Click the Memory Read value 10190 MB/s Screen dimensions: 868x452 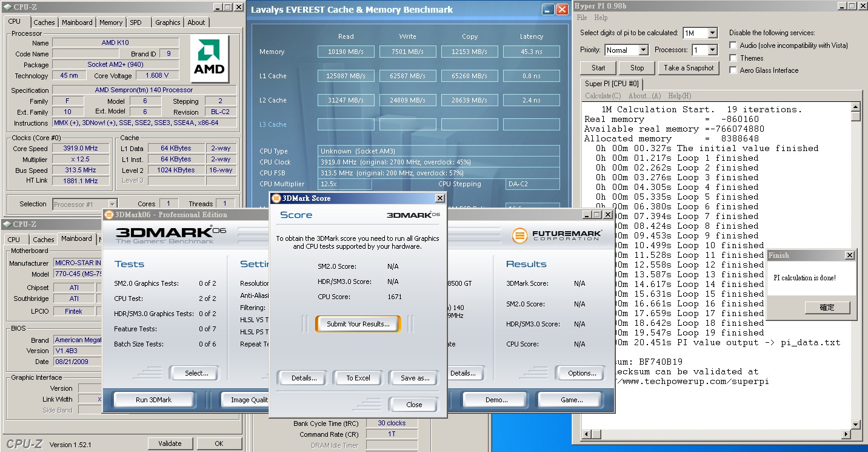tap(346, 52)
